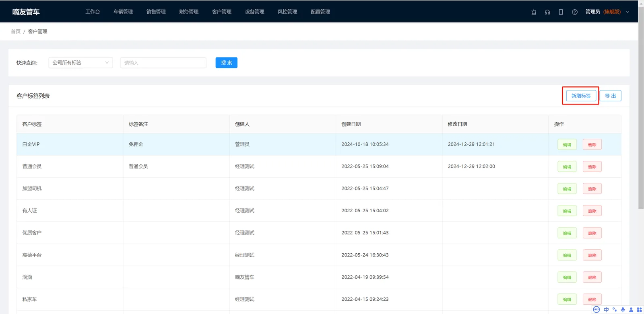Click 客户标签列表 heading

click(x=33, y=96)
